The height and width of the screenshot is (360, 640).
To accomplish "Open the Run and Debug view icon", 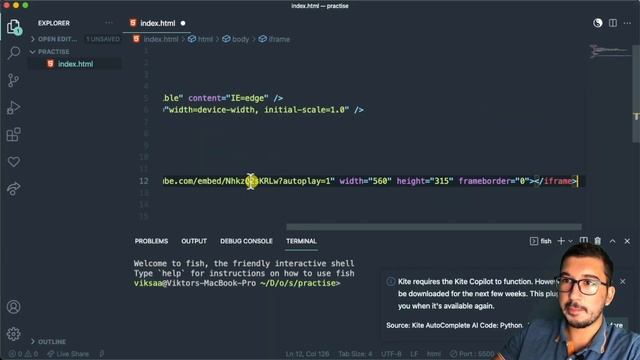I will click(x=13, y=107).
